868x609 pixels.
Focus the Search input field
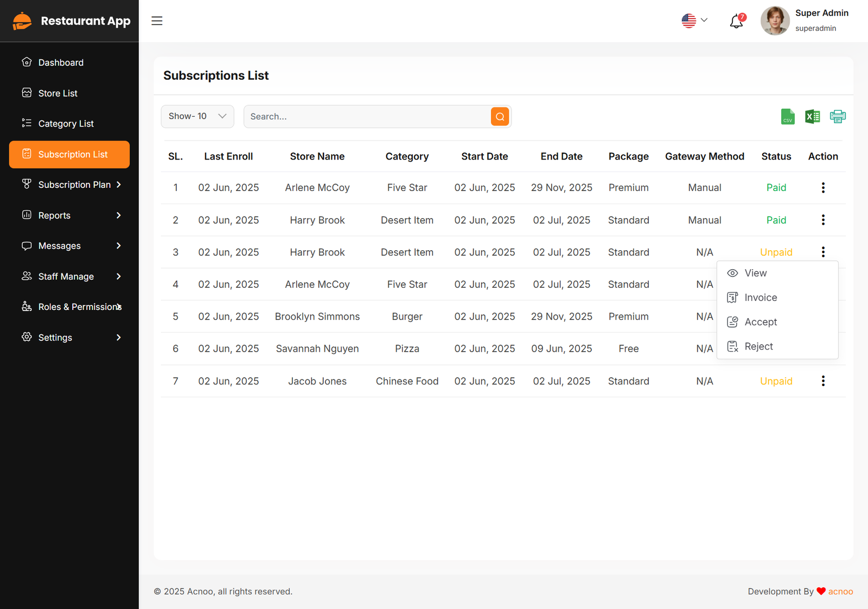point(367,117)
